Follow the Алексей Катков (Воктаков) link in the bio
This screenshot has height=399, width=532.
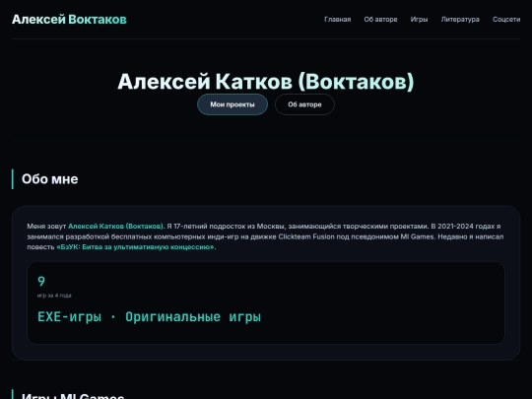(115, 227)
